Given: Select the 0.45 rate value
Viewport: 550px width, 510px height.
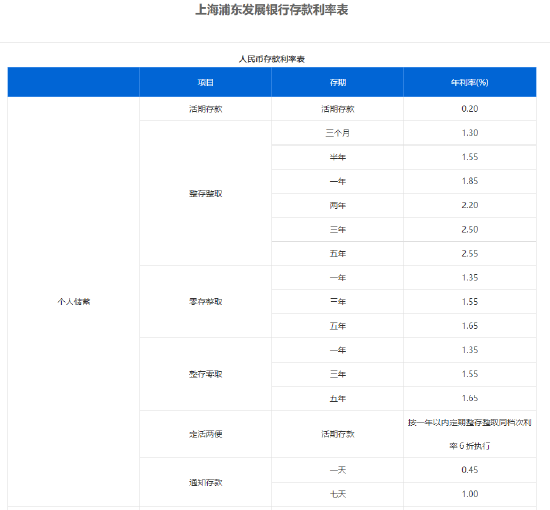Looking at the screenshot, I should click(x=470, y=470).
